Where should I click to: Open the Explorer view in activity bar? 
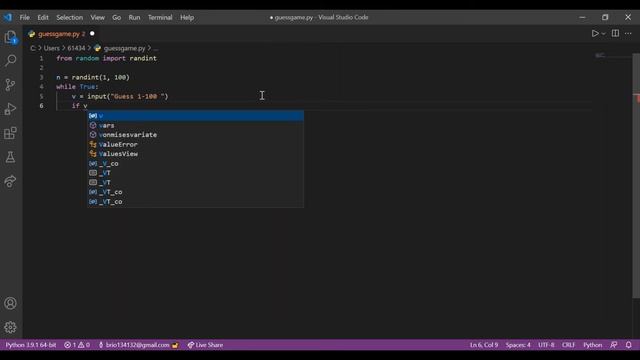click(x=11, y=37)
